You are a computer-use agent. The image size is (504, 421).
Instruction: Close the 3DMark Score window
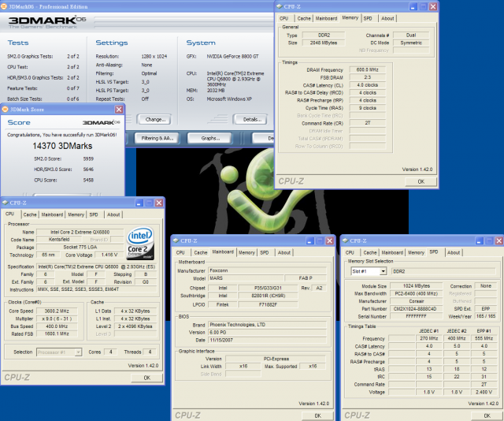click(119, 110)
